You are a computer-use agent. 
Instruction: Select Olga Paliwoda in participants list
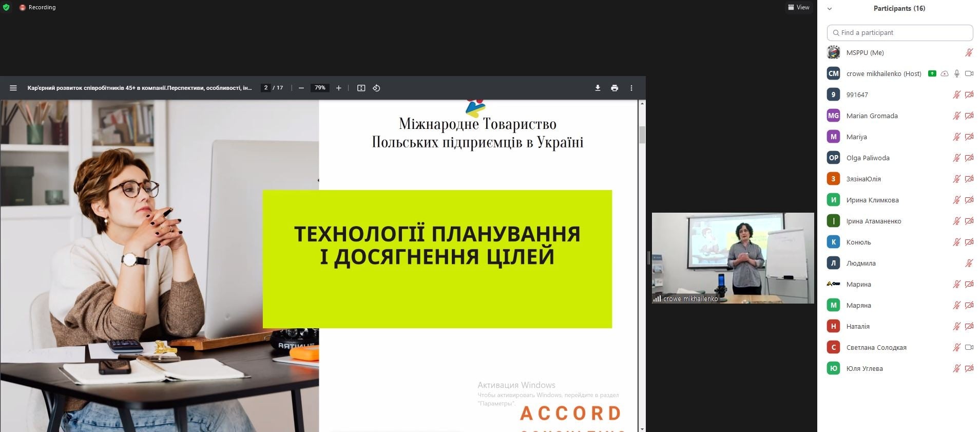[868, 158]
